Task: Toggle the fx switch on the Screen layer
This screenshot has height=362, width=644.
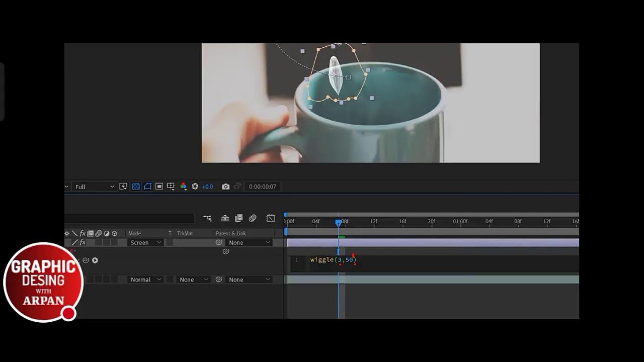Action: pyautogui.click(x=83, y=242)
